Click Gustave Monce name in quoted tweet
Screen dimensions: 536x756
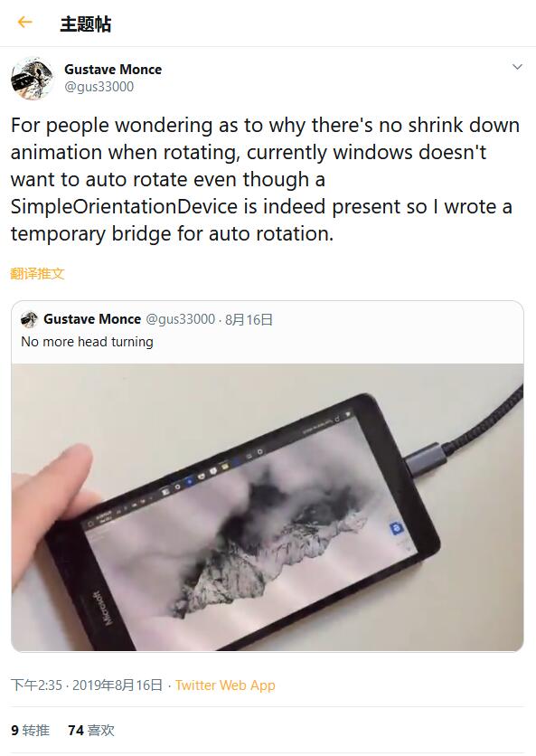click(92, 319)
